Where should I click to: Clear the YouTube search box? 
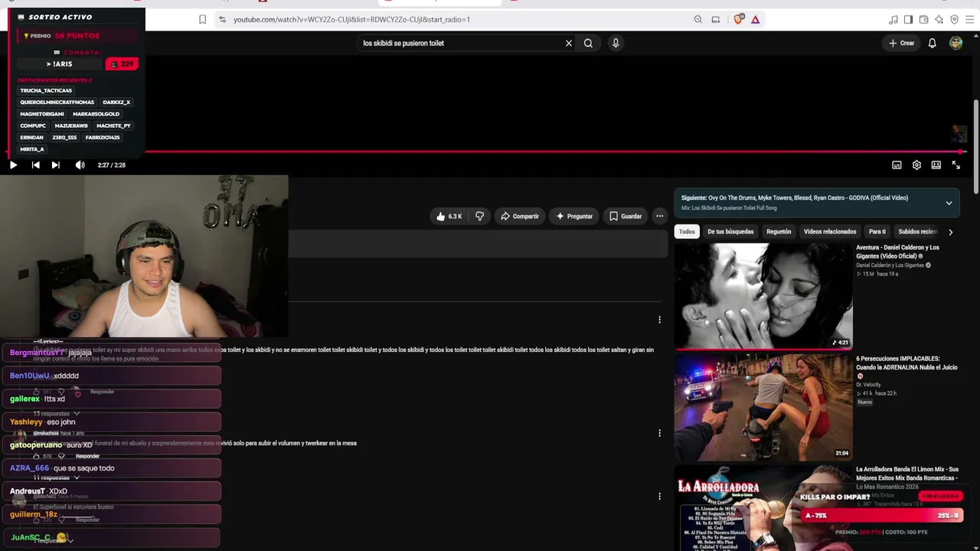(x=568, y=43)
